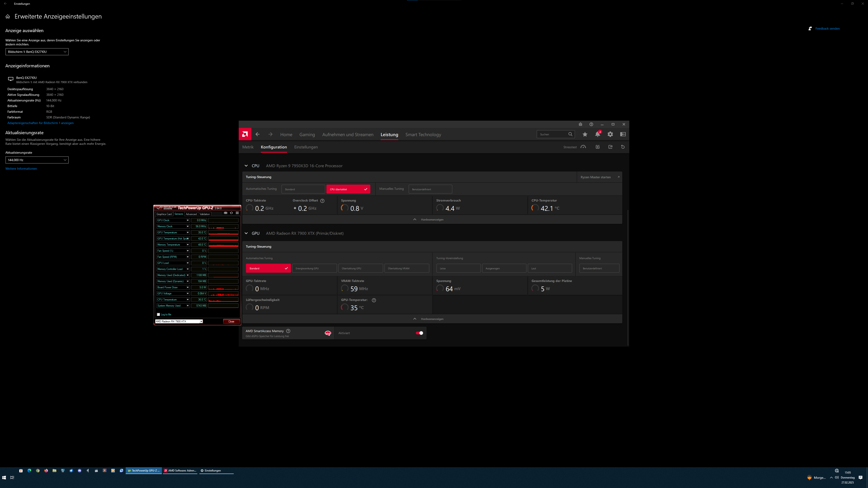Enable Log to file checkbox

pos(158,314)
